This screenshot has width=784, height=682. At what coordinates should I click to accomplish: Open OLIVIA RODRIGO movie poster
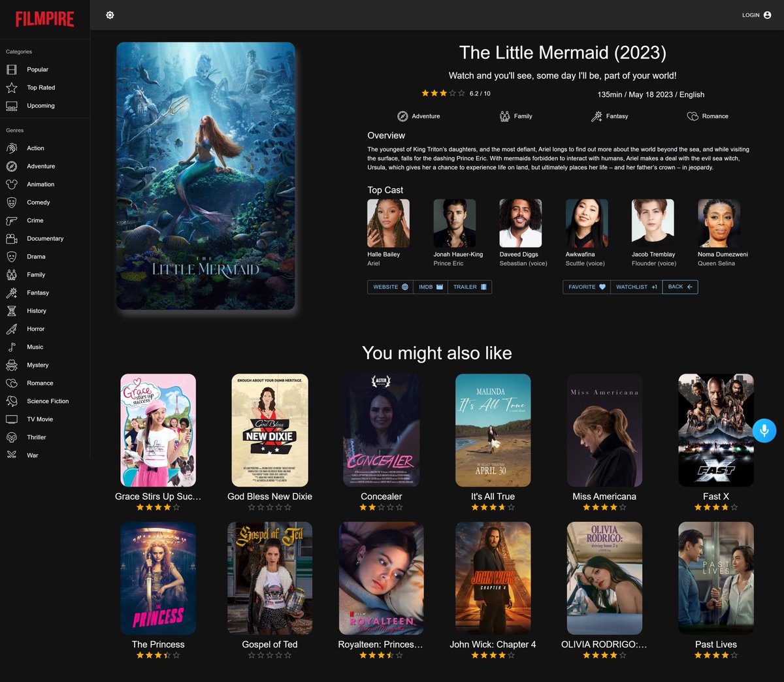[604, 578]
